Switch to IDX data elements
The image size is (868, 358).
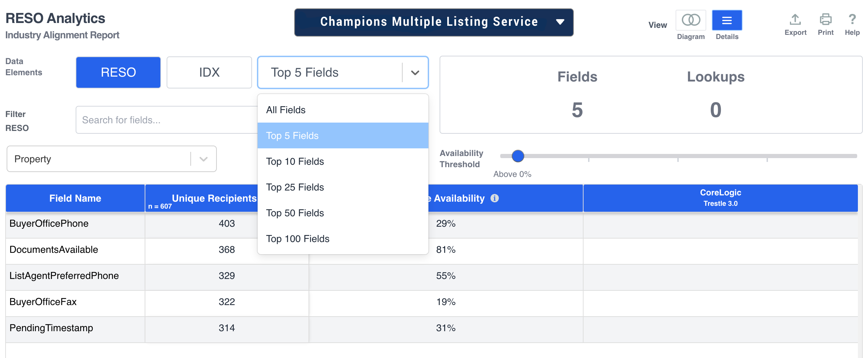[x=209, y=72]
